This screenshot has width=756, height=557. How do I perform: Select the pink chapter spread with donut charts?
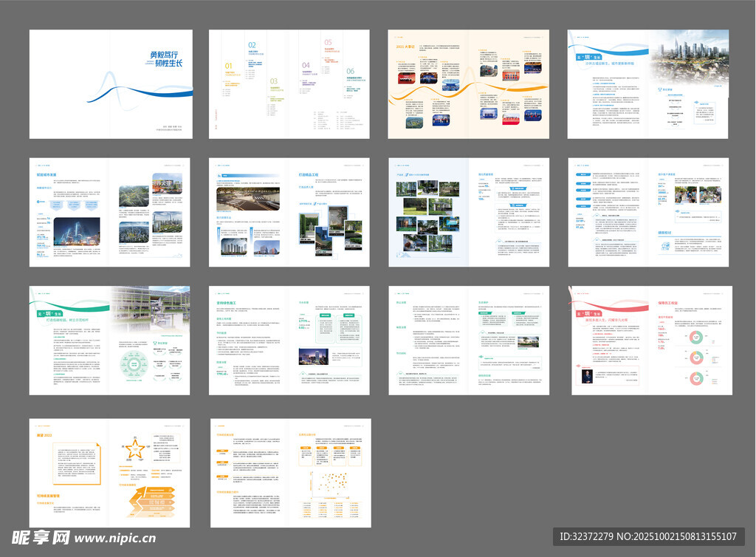651,340
